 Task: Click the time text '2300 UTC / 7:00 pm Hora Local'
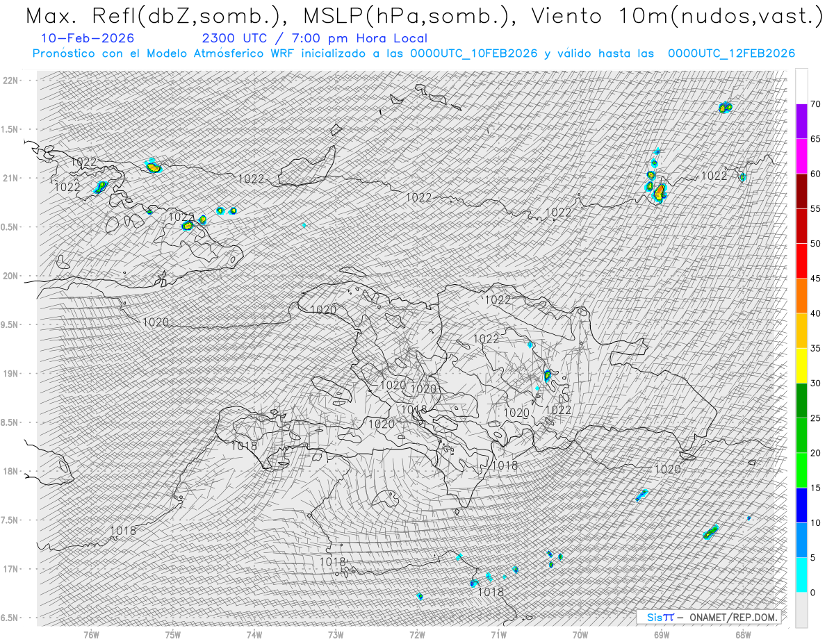coord(315,39)
